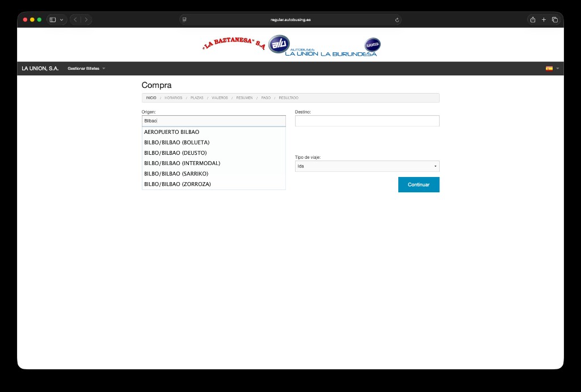Click the blue a/u logo in header
The height and width of the screenshot is (392, 581).
pyautogui.click(x=279, y=44)
